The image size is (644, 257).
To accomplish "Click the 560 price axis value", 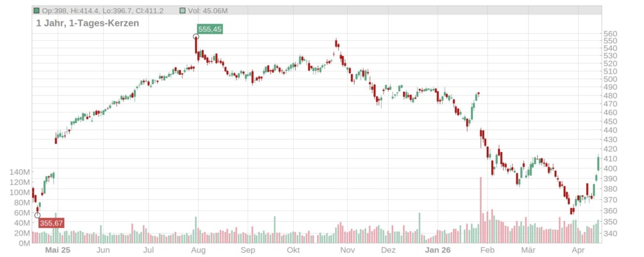I will pyautogui.click(x=611, y=34).
